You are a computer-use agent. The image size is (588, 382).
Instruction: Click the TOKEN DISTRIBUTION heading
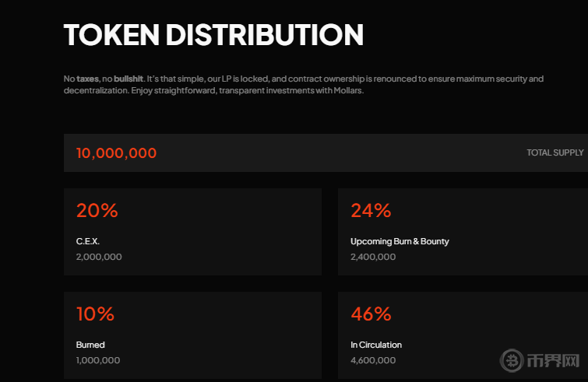213,35
